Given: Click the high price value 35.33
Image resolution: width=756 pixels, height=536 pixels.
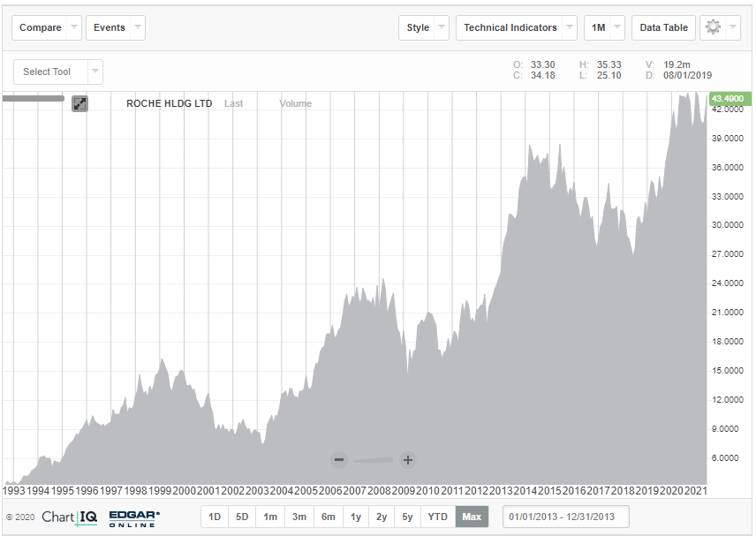Looking at the screenshot, I should (x=609, y=64).
